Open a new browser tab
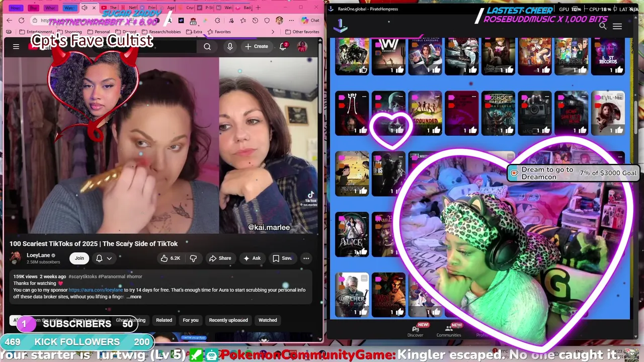644x362 pixels. (258, 8)
